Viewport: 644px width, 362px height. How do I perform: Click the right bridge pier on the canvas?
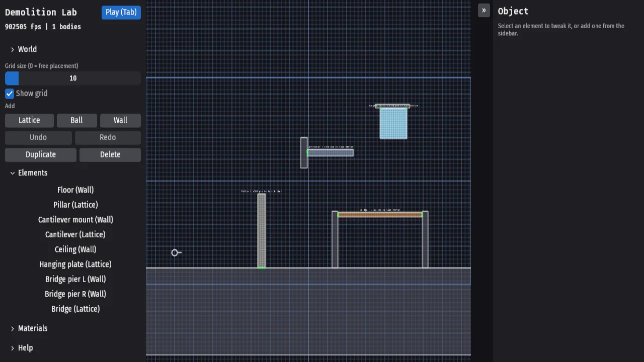pyautogui.click(x=425, y=239)
